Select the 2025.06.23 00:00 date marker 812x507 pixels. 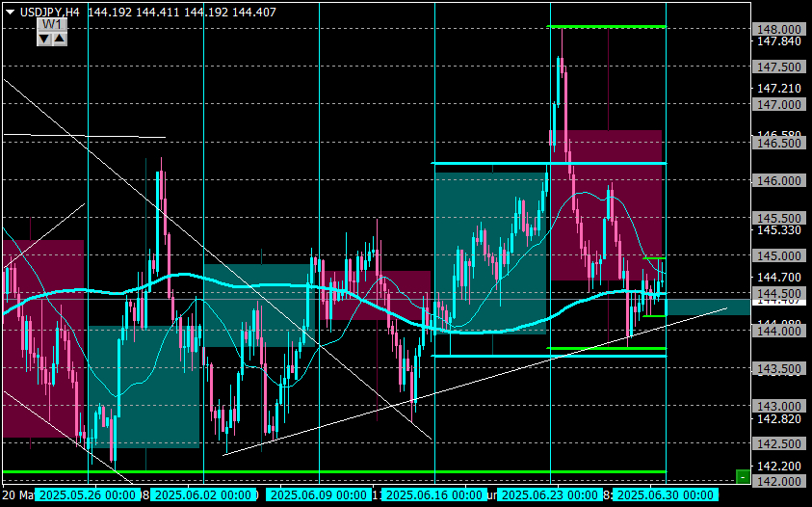[550, 495]
